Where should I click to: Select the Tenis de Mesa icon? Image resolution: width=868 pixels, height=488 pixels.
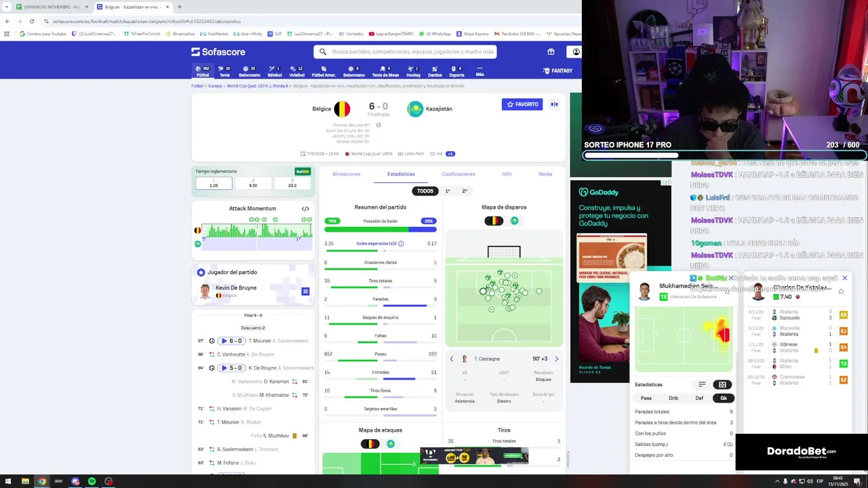pyautogui.click(x=385, y=71)
